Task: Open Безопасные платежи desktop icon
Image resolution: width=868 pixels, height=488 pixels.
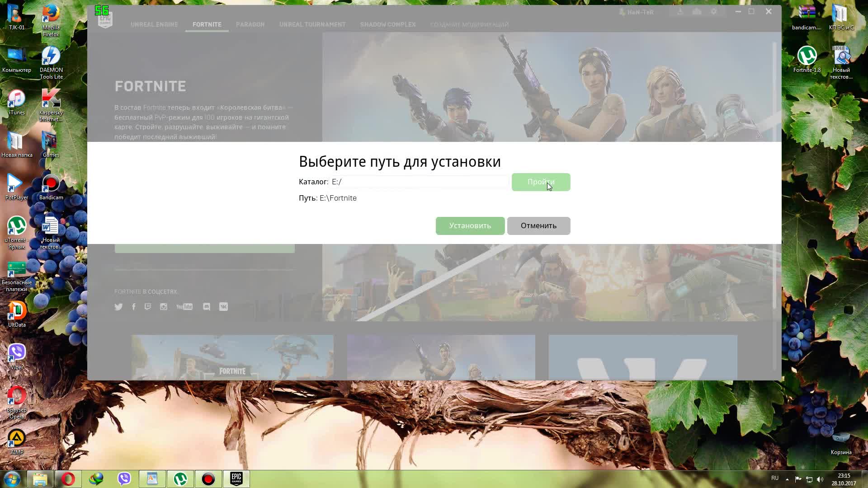Action: 17,276
